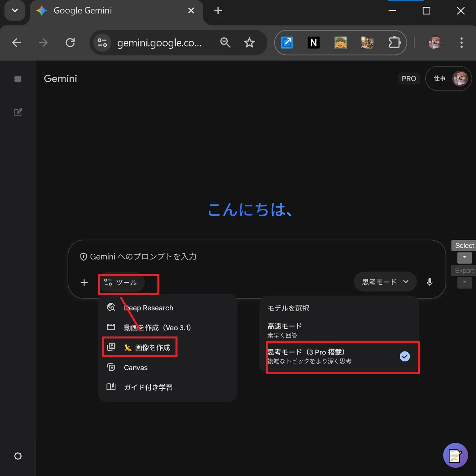The width and height of the screenshot is (476, 476).
Task: Click the PRO badge
Action: click(x=409, y=79)
